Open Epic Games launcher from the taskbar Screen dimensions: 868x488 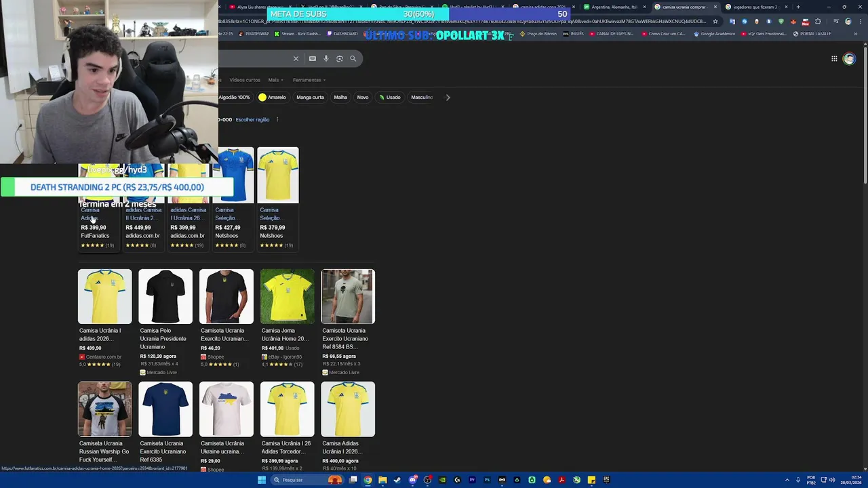tap(606, 480)
